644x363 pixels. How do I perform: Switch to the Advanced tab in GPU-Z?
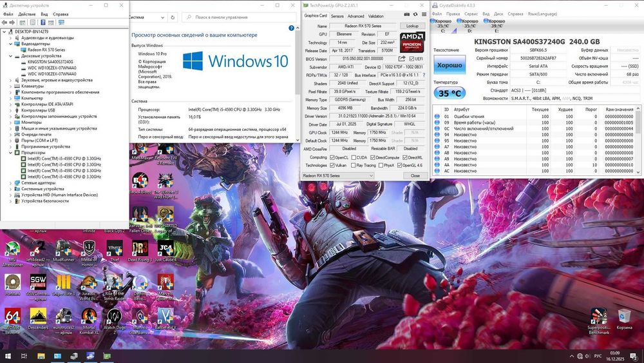pyautogui.click(x=355, y=16)
